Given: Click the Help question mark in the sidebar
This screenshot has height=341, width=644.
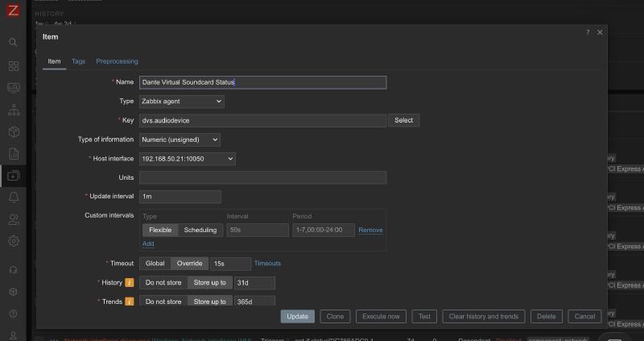Looking at the screenshot, I should [x=13, y=314].
